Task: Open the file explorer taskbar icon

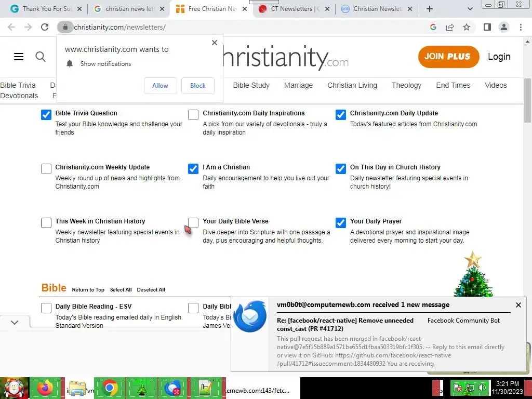Action: [77, 388]
